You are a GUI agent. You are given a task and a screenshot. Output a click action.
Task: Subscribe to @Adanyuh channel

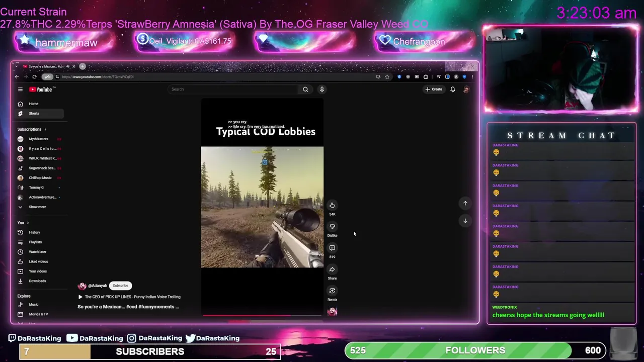pos(120,286)
